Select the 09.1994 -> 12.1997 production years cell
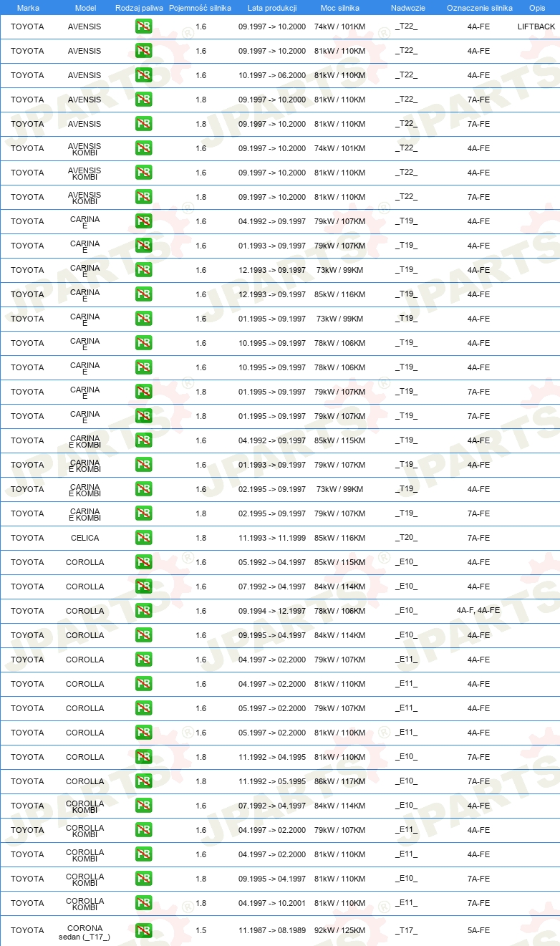560x946 pixels. [272, 611]
